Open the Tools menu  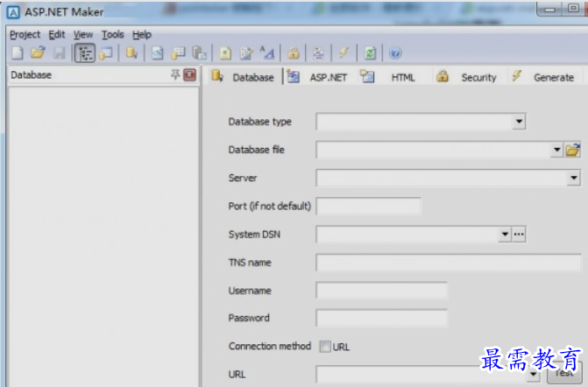(x=112, y=35)
